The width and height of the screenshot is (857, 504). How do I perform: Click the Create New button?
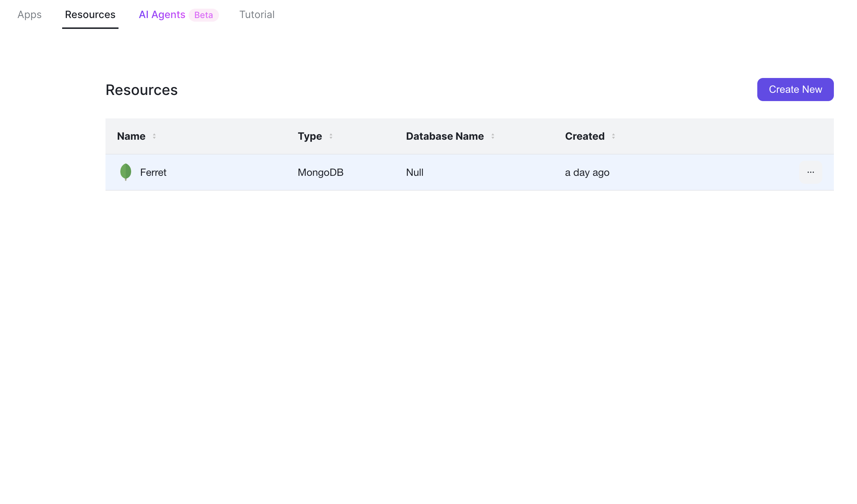pyautogui.click(x=795, y=89)
